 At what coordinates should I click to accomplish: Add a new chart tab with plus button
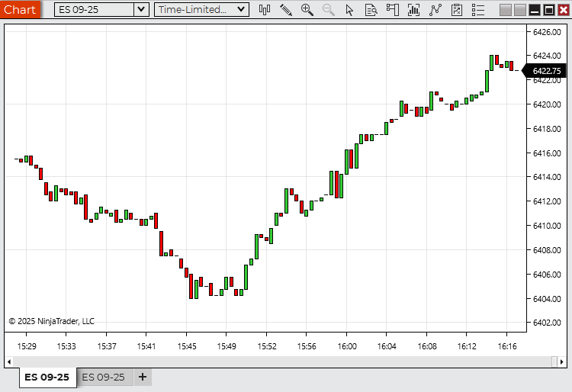(142, 378)
